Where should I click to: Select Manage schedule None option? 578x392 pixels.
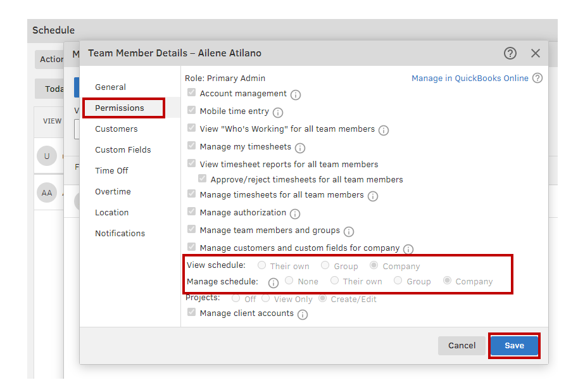coord(289,281)
